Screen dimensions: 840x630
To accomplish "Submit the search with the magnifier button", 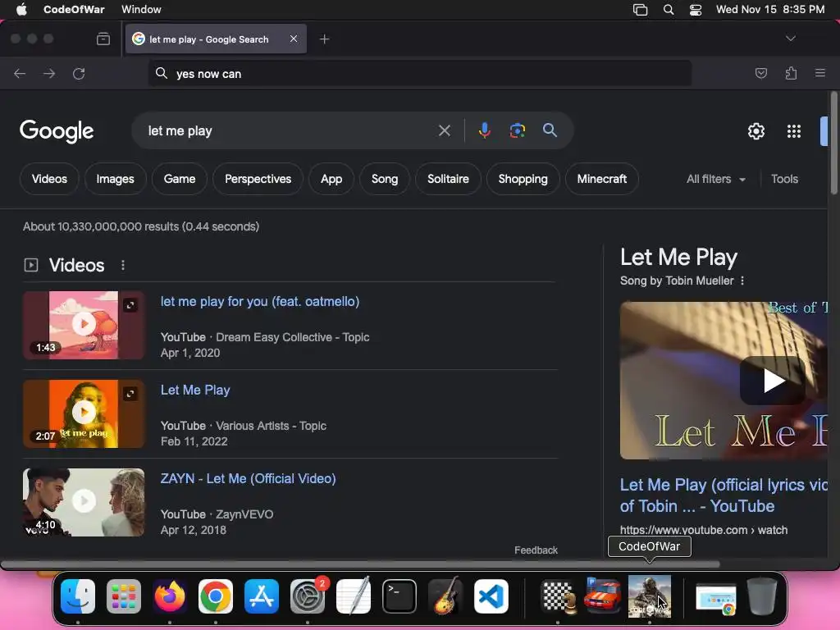I will [x=550, y=130].
